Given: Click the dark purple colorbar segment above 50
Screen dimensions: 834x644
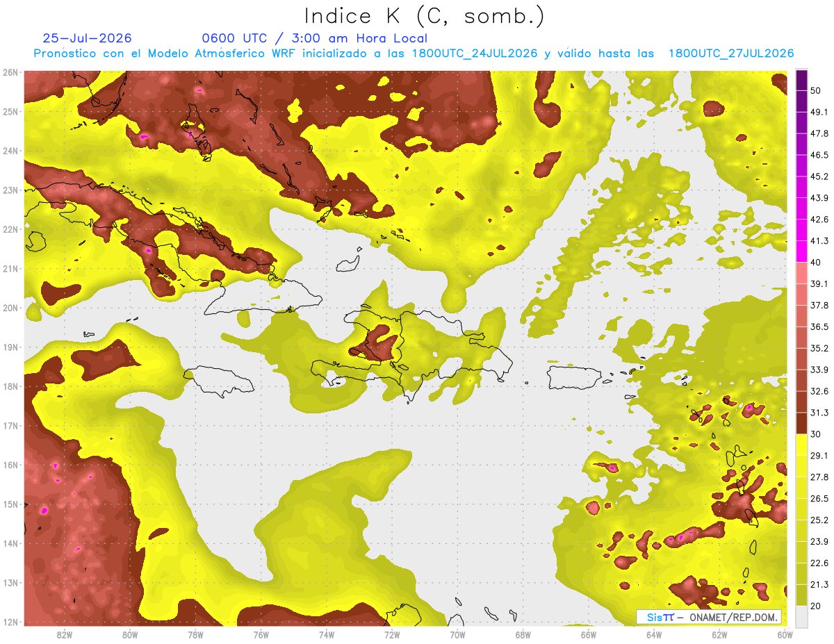Looking at the screenshot, I should [x=801, y=81].
